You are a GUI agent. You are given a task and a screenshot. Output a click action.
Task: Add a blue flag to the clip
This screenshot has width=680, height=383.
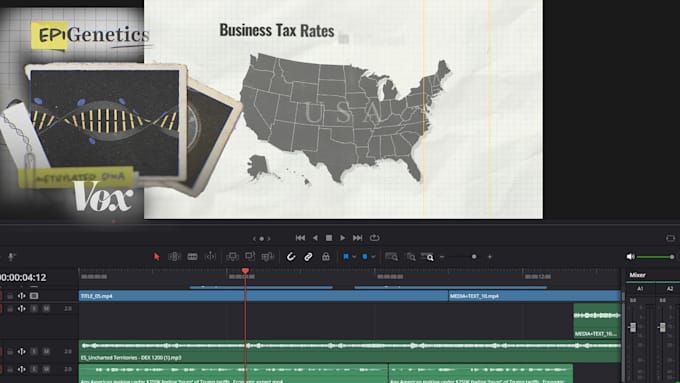point(346,257)
